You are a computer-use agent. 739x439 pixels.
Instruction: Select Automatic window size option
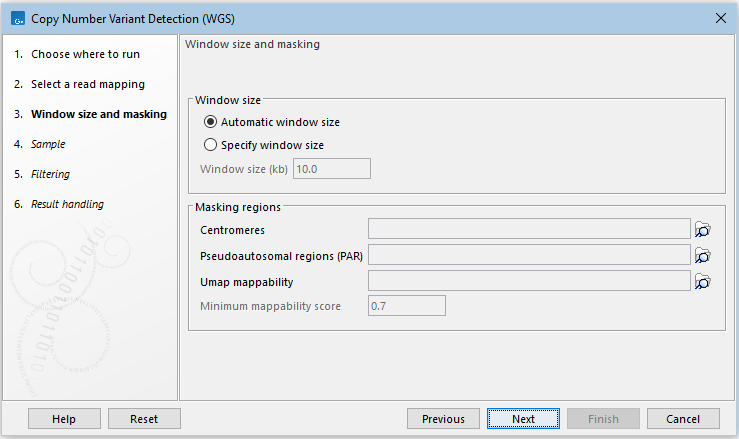pos(210,122)
